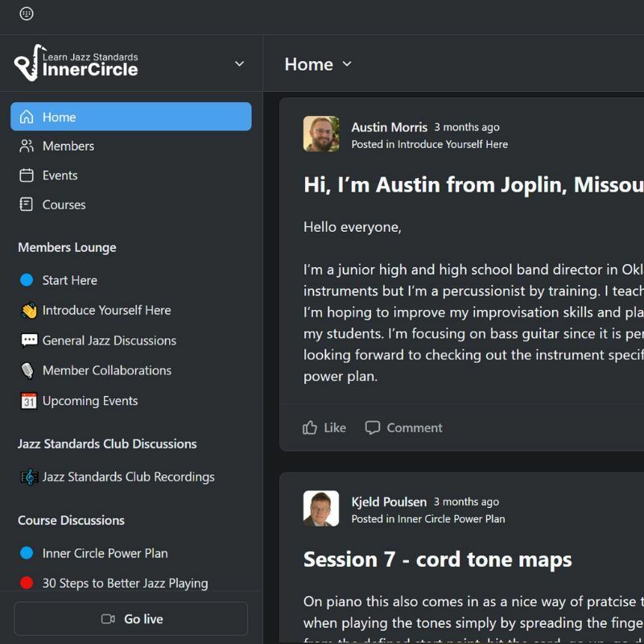Open the Members page

68,146
